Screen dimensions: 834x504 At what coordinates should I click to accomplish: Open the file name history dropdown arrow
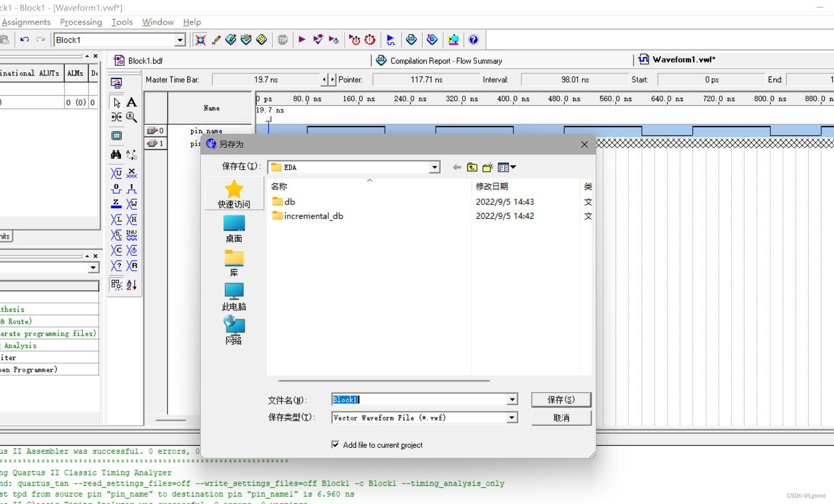[511, 399]
